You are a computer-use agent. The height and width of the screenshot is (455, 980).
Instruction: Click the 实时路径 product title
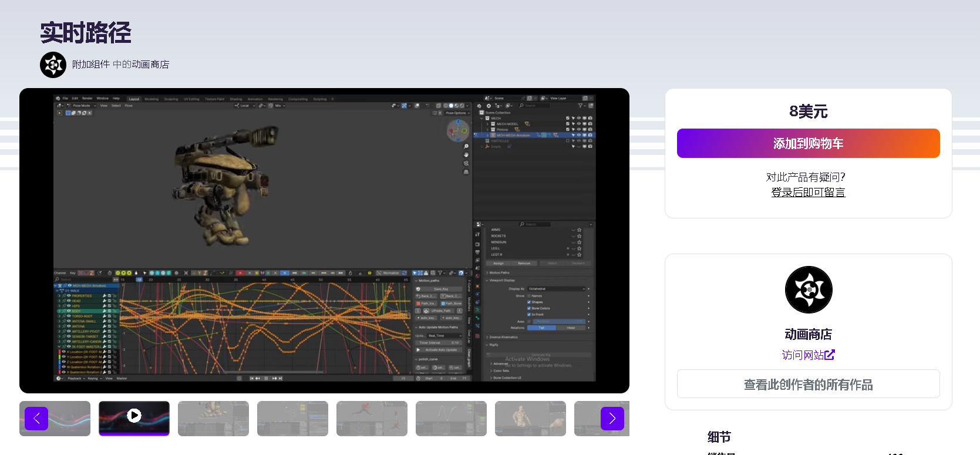tap(86, 32)
